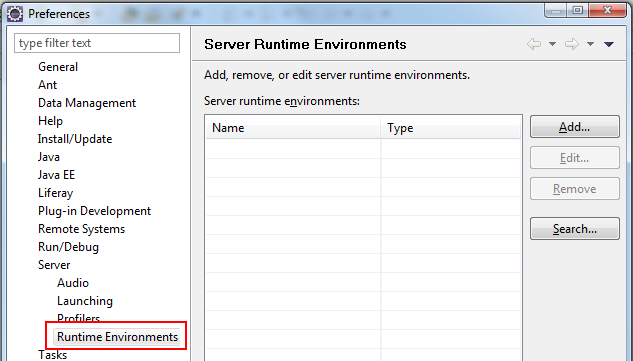The height and width of the screenshot is (361, 633).
Task: Open the Java EE preferences category
Action: click(x=57, y=175)
